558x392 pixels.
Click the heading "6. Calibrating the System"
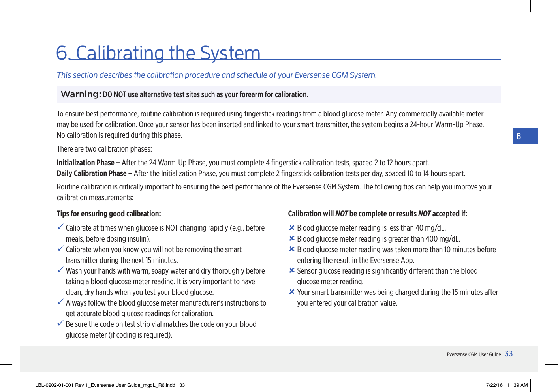(158, 53)
